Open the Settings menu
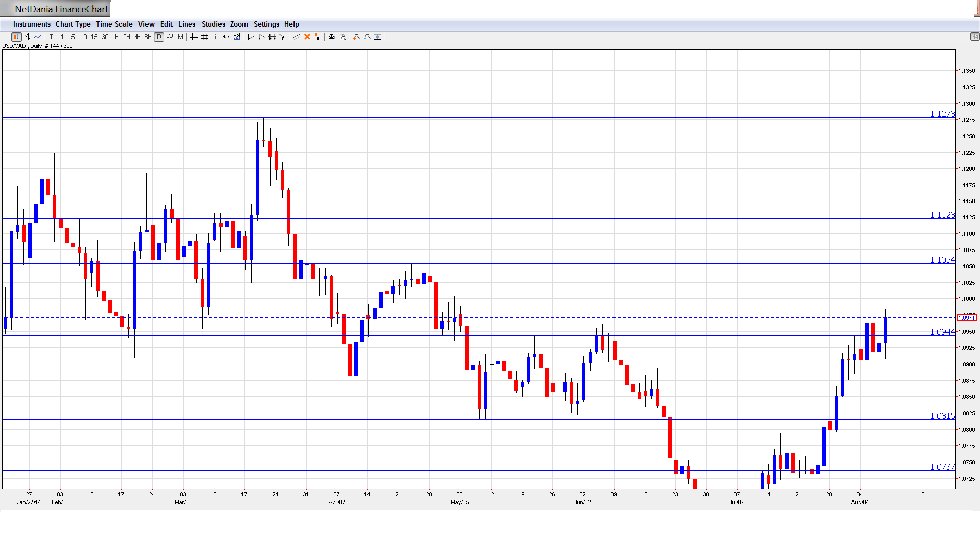The height and width of the screenshot is (551, 980). click(x=266, y=24)
